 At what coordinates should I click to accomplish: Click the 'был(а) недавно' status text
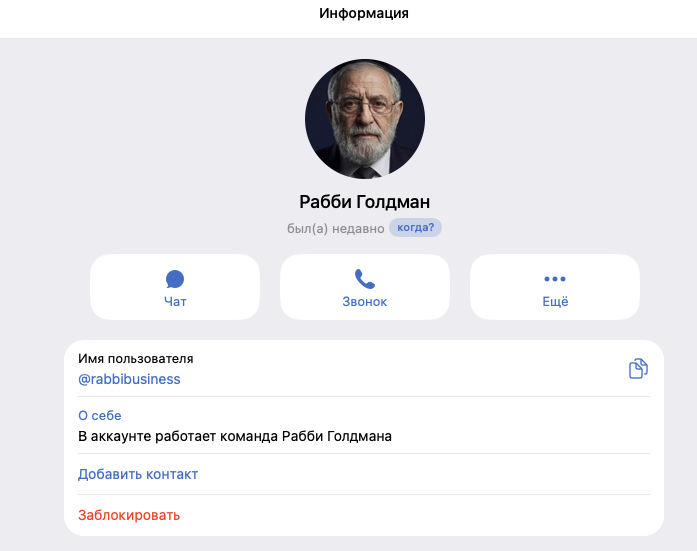336,228
